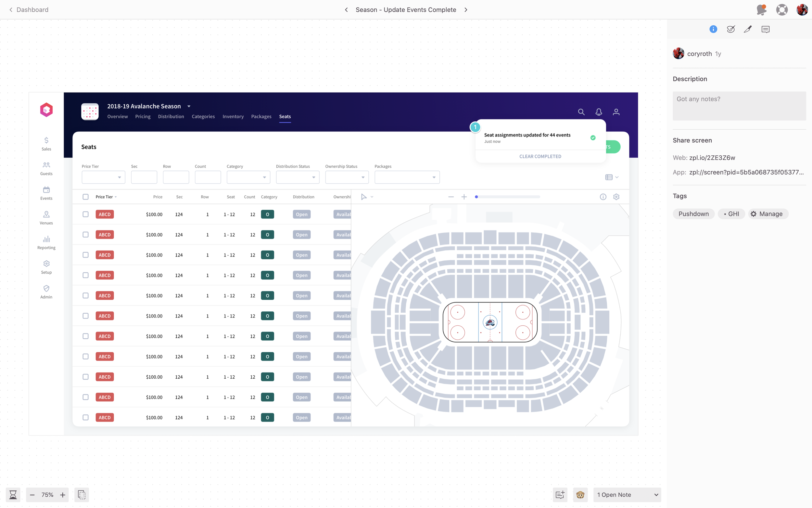This screenshot has height=508, width=812.
Task: Switch to the Pricing tab
Action: [143, 117]
